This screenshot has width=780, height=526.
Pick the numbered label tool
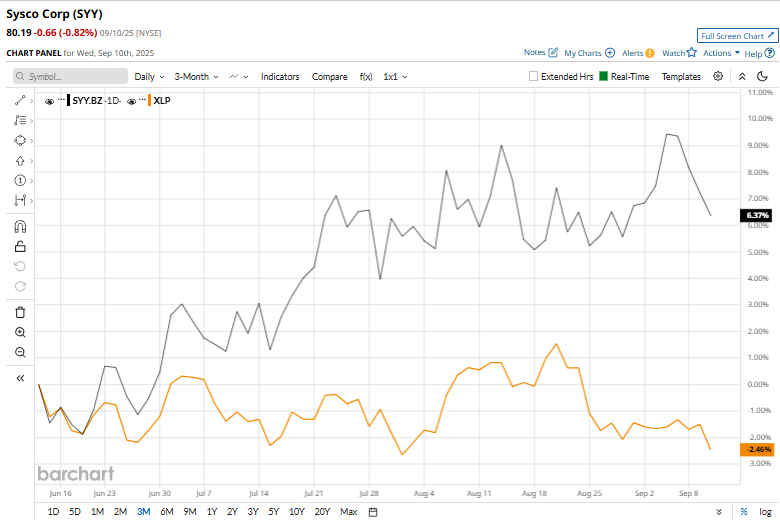[x=20, y=180]
